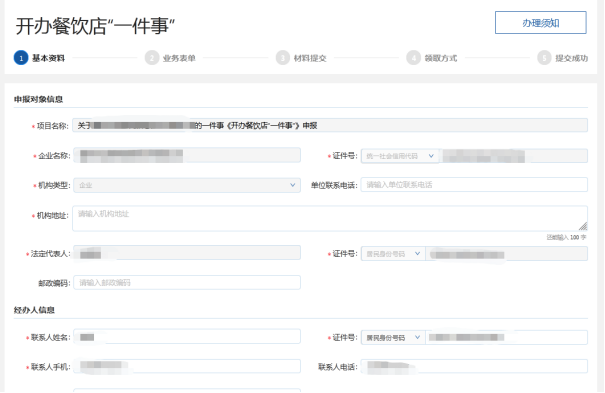This screenshot has height=393, width=605.
Task: Click the 邮政编码 input field
Action: (x=187, y=283)
